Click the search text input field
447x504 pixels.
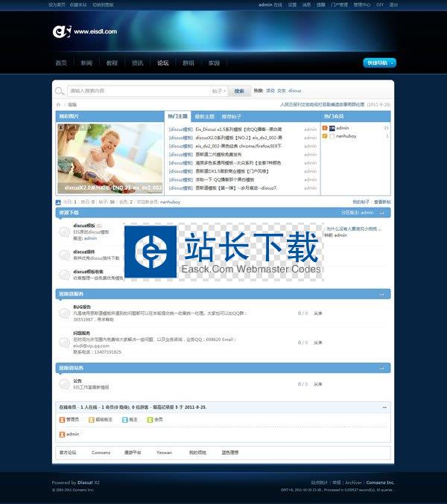[139, 91]
